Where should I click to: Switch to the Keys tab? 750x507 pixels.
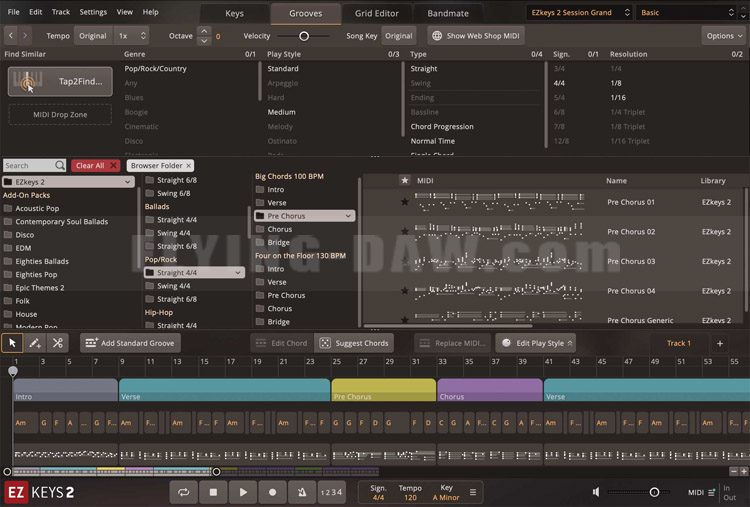234,13
